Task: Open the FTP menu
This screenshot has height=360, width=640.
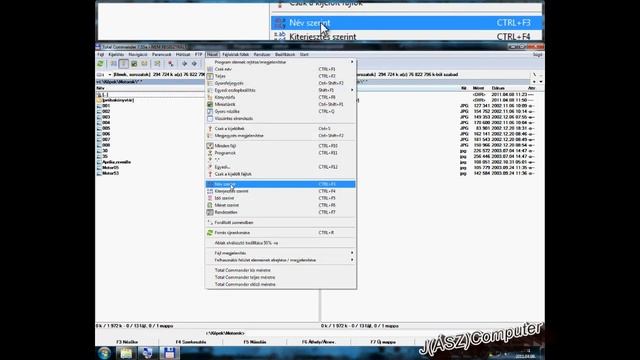Action: [x=198, y=54]
